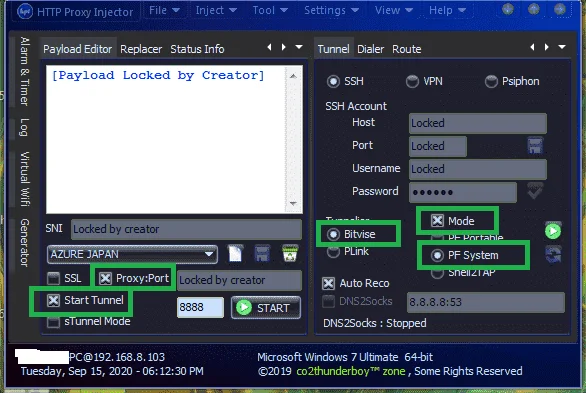
Task: Click the middle round window button in title bar
Action: 534,9
